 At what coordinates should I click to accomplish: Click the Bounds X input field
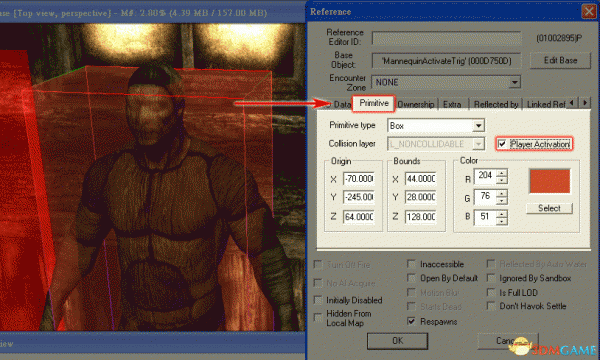point(421,179)
